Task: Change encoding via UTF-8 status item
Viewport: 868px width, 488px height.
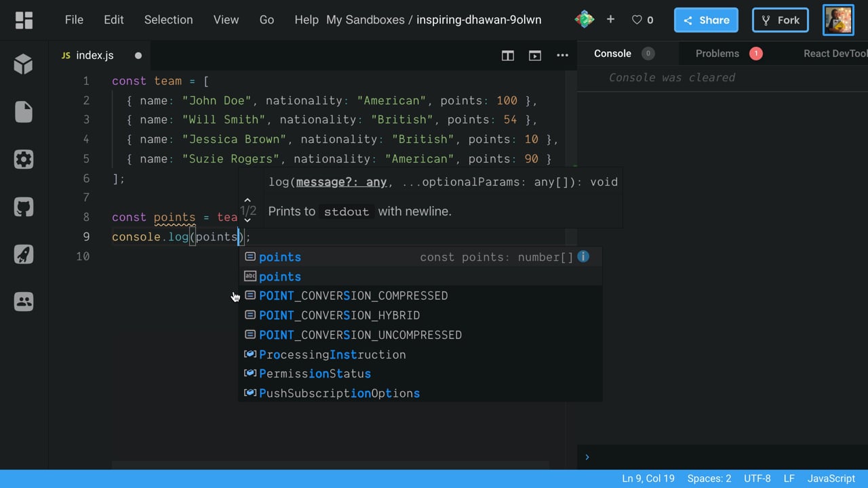Action: [x=757, y=479]
